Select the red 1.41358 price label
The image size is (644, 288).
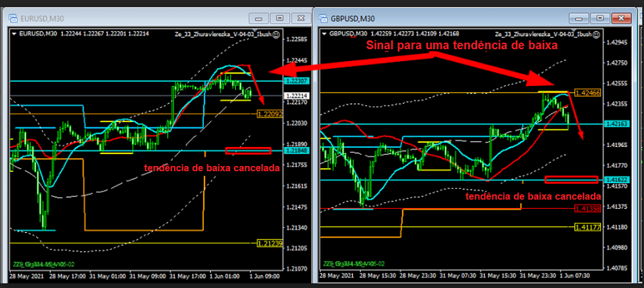pos(586,209)
